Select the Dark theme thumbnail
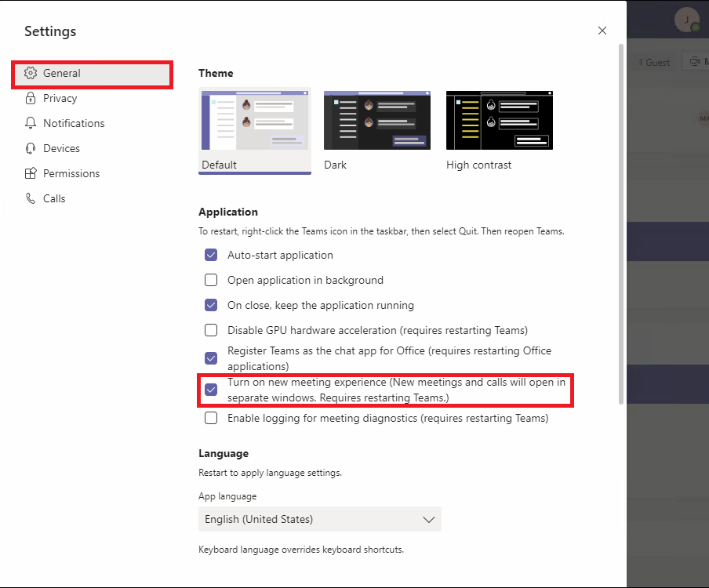 pyautogui.click(x=377, y=120)
